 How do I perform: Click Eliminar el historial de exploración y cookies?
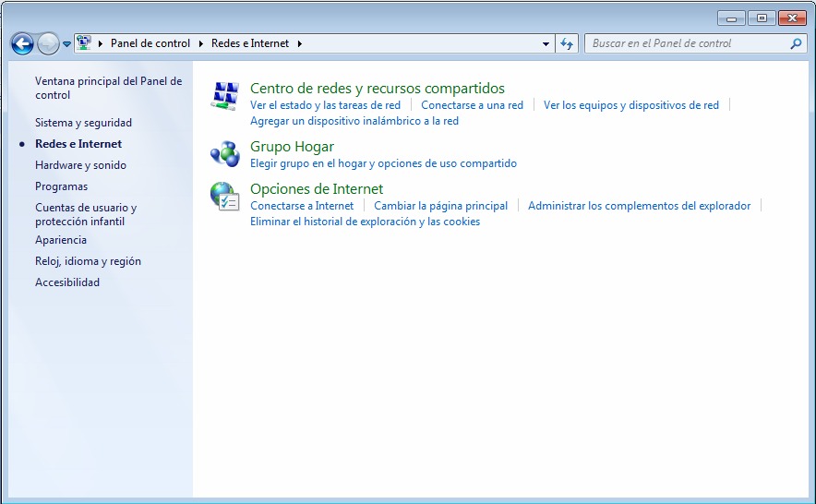[x=365, y=222]
